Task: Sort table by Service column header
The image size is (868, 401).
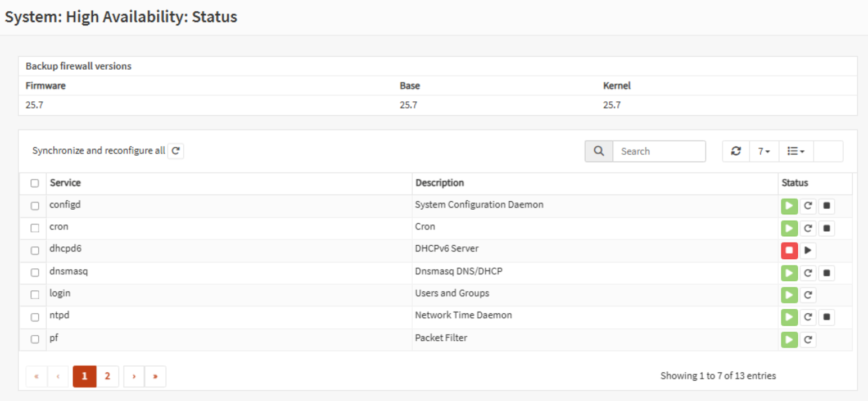Action: pyautogui.click(x=65, y=183)
